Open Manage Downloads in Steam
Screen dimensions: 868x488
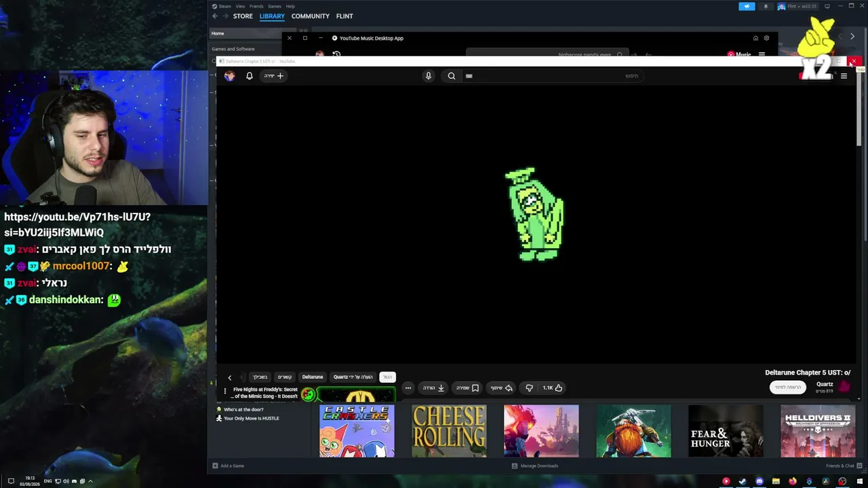point(535,466)
